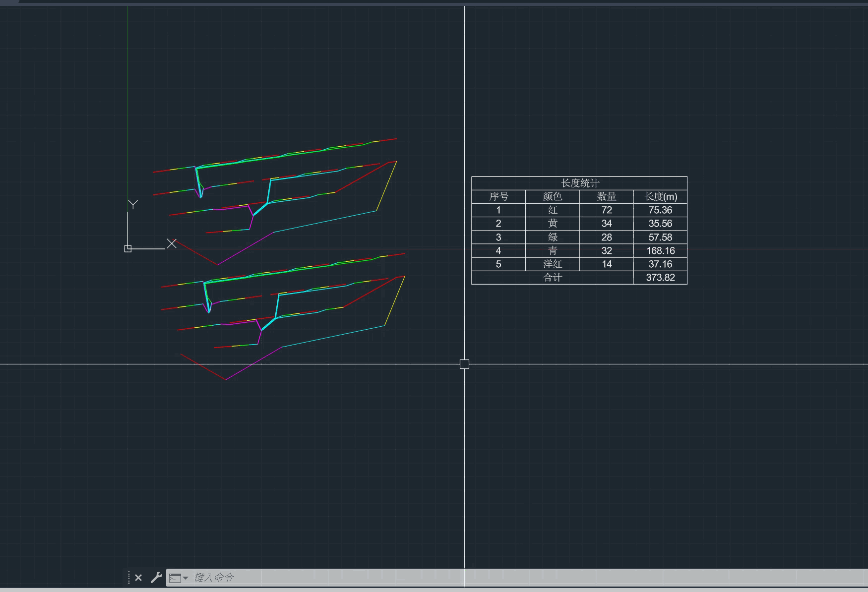
Task: Select the cell showing 168.16
Action: coord(660,251)
